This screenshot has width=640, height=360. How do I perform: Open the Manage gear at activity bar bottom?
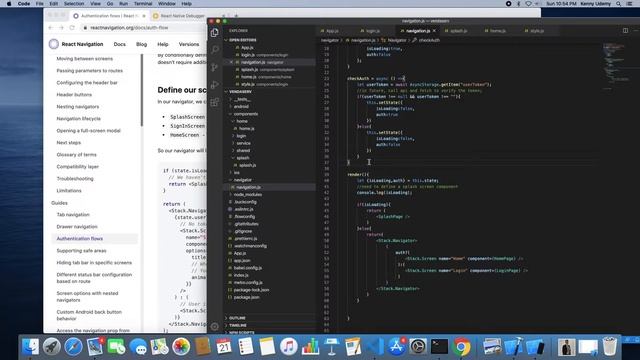point(215,326)
